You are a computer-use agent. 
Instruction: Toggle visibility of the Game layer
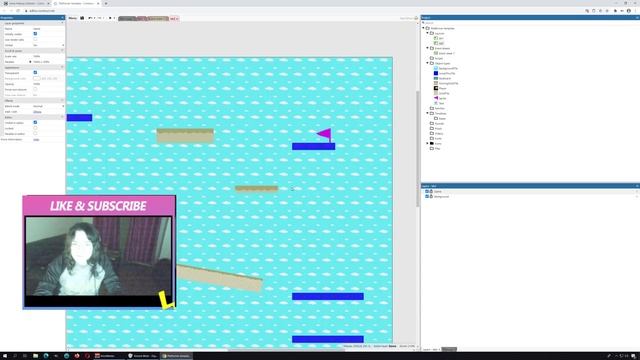(x=427, y=191)
